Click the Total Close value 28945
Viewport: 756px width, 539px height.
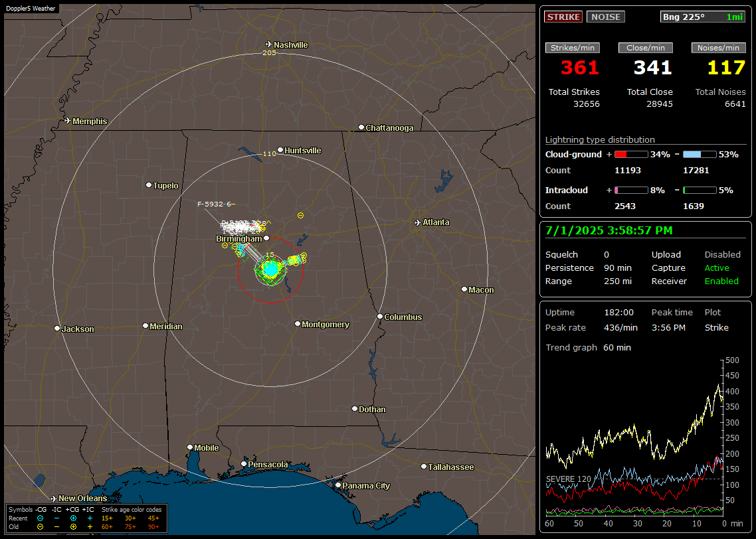click(660, 104)
